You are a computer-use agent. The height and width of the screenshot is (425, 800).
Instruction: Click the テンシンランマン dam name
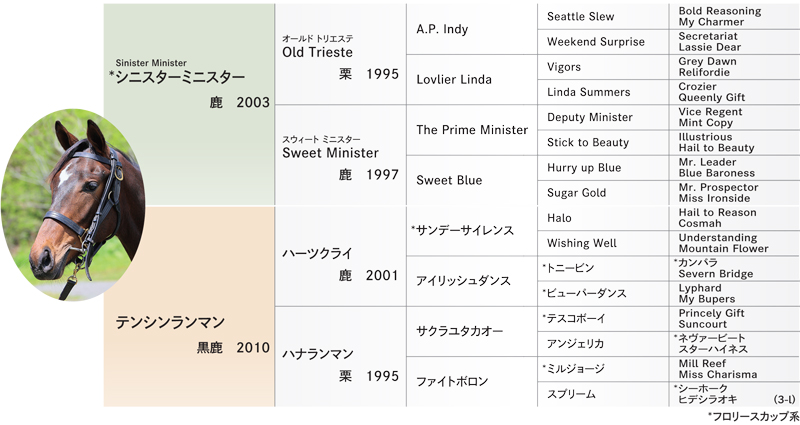(x=170, y=323)
